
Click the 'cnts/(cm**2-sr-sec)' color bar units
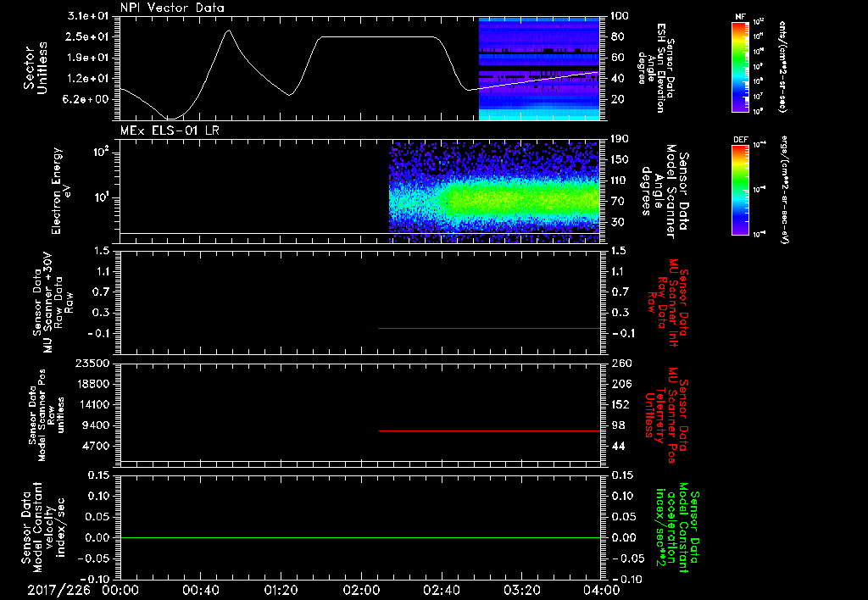pos(782,67)
